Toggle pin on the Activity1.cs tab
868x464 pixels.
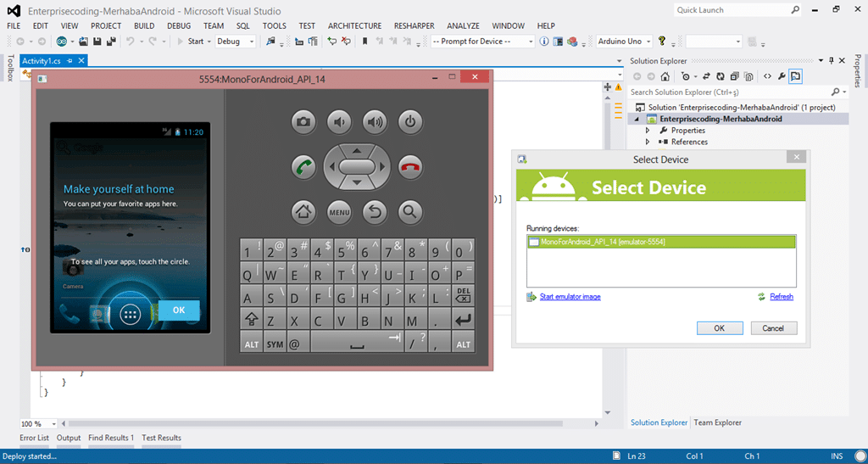[70, 61]
